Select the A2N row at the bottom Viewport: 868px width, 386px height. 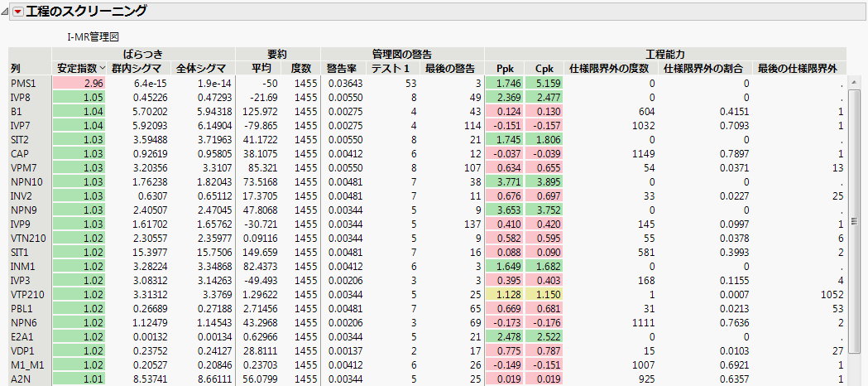point(20,379)
